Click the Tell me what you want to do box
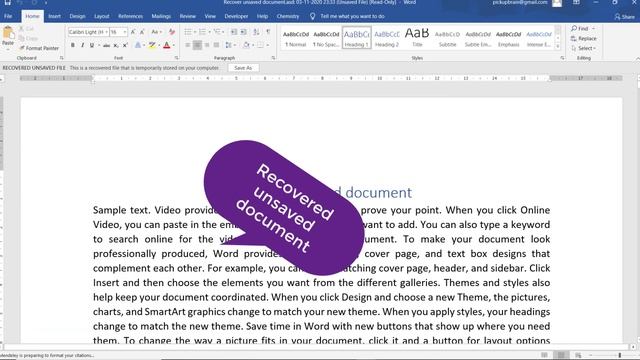This screenshot has height=360, width=640. (x=352, y=17)
